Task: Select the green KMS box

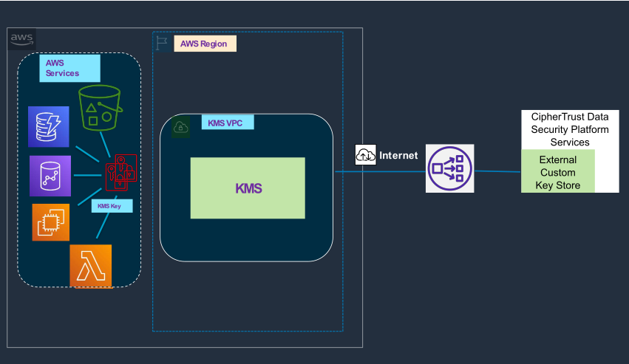Action: [248, 188]
